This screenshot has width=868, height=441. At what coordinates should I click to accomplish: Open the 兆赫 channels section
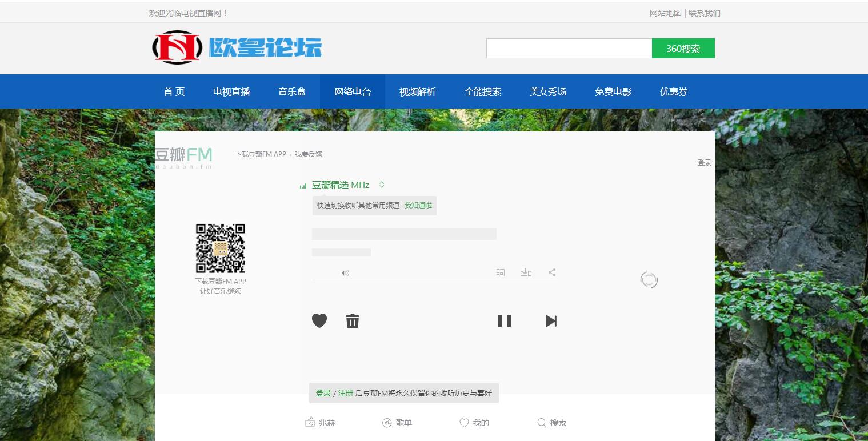[x=320, y=423]
